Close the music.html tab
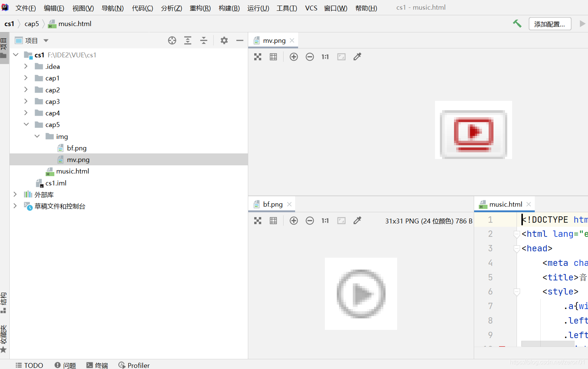Screen dimensions: 588x369 pos(529,204)
